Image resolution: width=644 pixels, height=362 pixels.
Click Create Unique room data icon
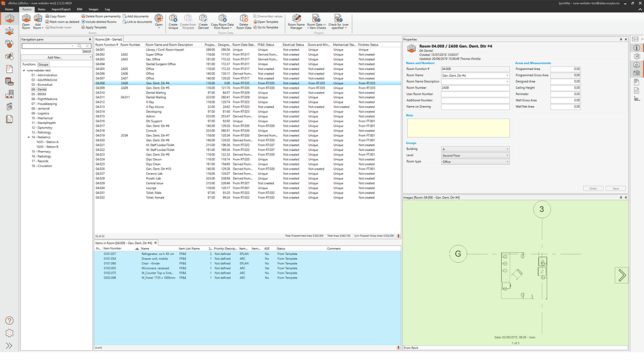pyautogui.click(x=173, y=21)
